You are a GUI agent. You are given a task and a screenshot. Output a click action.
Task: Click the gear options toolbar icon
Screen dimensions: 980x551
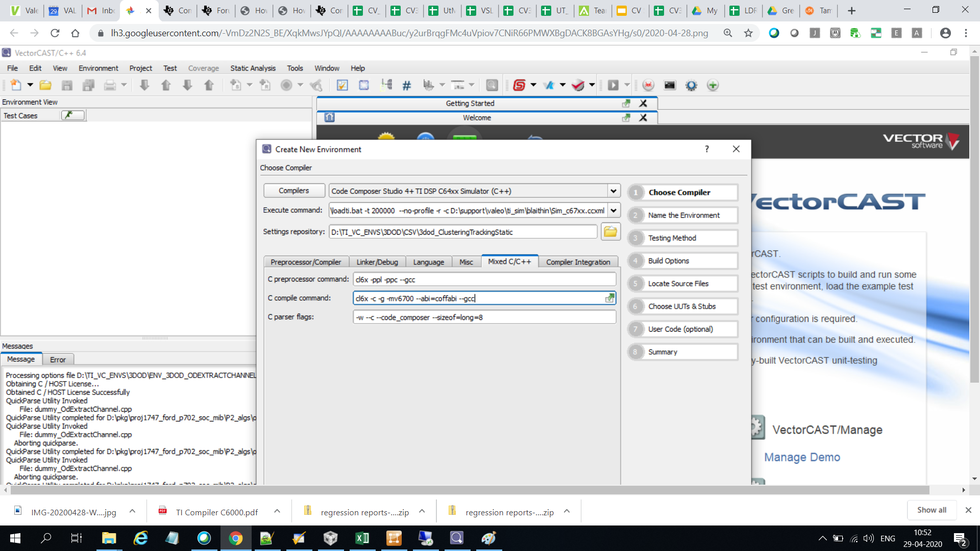point(691,85)
